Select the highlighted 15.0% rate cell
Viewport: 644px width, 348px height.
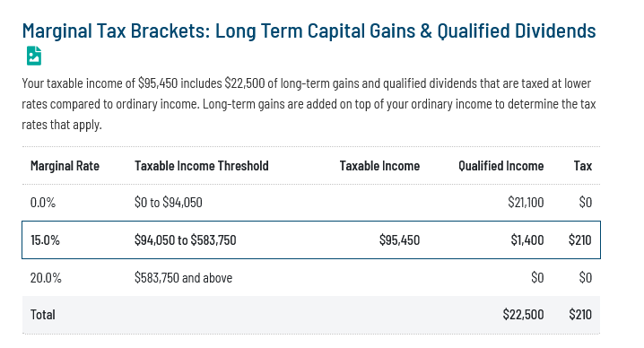click(x=45, y=240)
